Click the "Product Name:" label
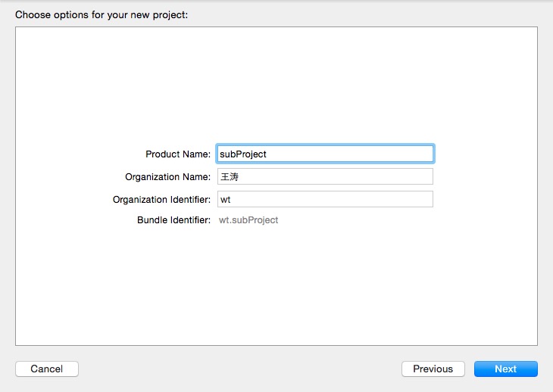Screen dimensions: 553x392 click(x=178, y=154)
